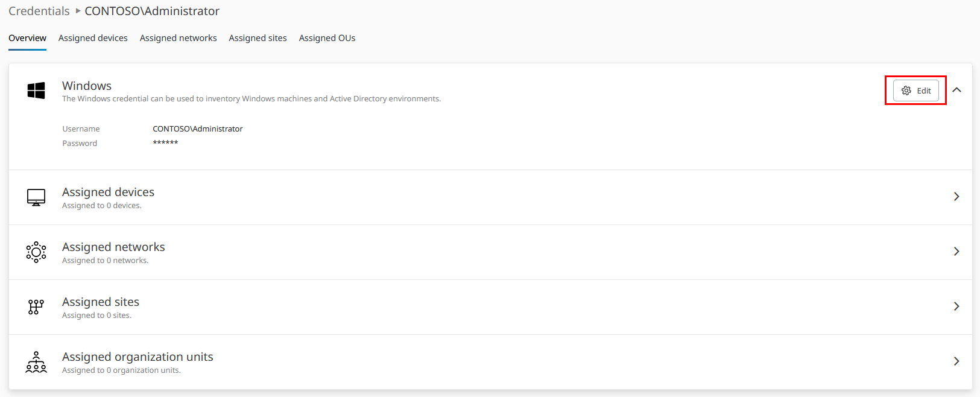Screen dimensions: 980x397
Task: Expand the Assigned sites row chevron
Action: pos(956,306)
